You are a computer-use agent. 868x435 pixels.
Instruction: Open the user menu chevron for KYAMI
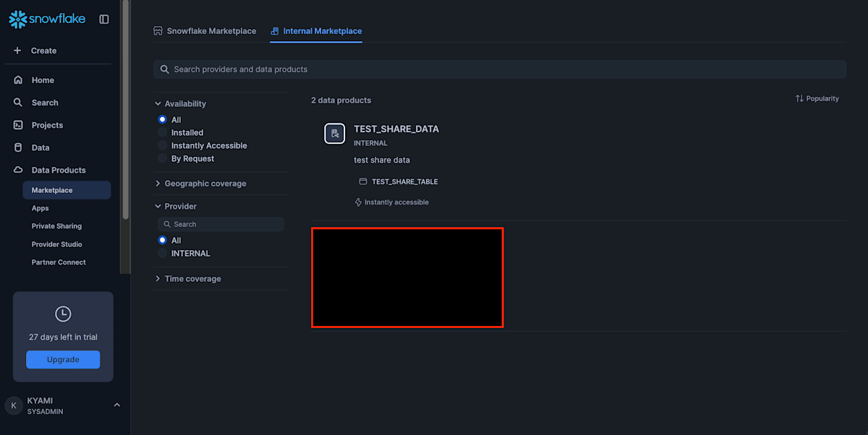coord(117,405)
